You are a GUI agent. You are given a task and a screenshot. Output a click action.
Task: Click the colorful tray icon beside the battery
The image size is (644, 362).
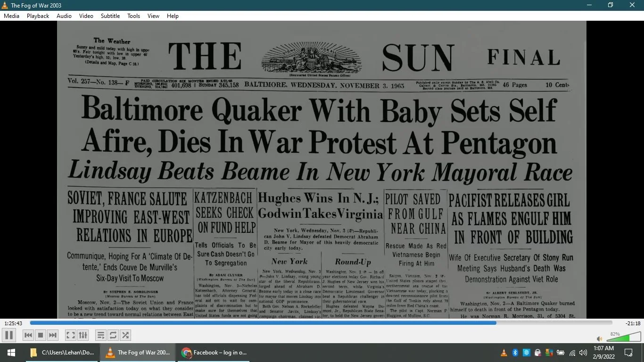click(549, 353)
